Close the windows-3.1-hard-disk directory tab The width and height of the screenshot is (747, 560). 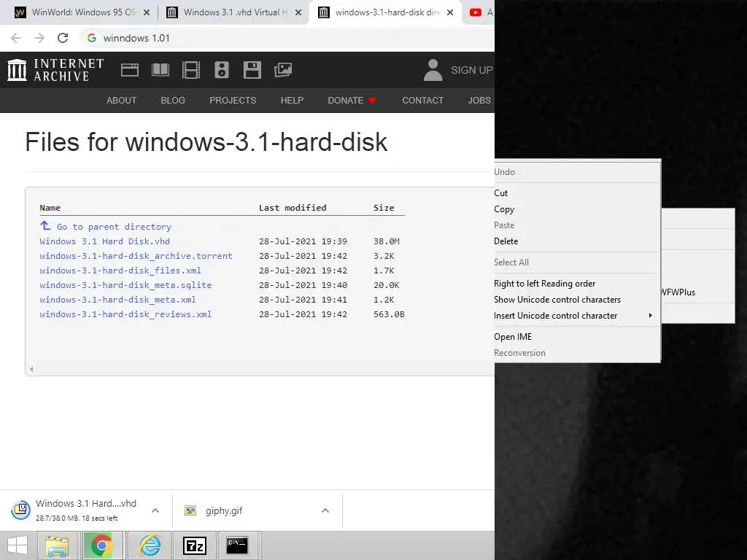[x=449, y=12]
